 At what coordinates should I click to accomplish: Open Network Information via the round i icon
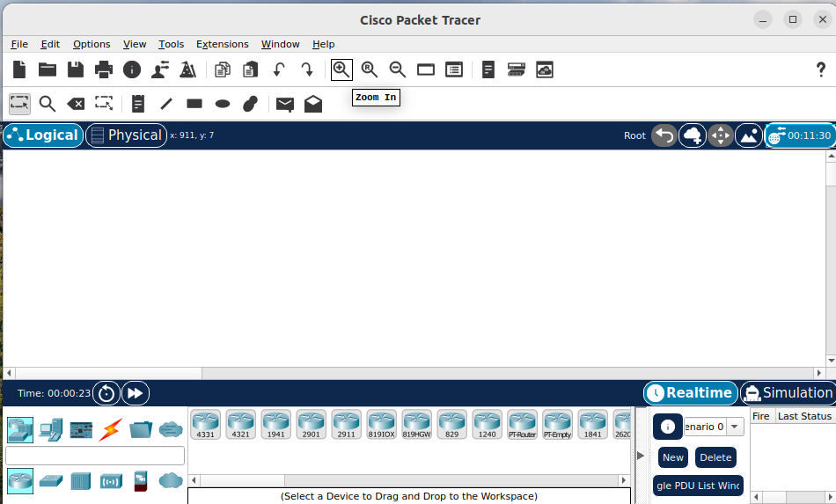click(132, 69)
